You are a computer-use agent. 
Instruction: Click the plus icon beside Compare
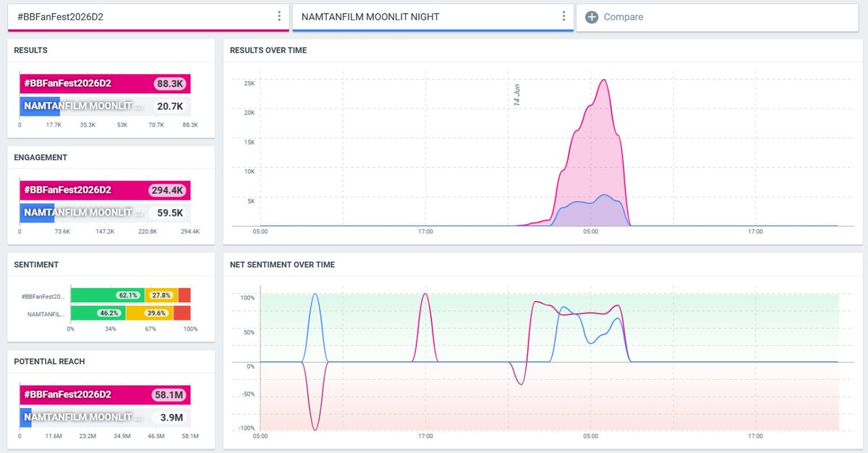[591, 17]
